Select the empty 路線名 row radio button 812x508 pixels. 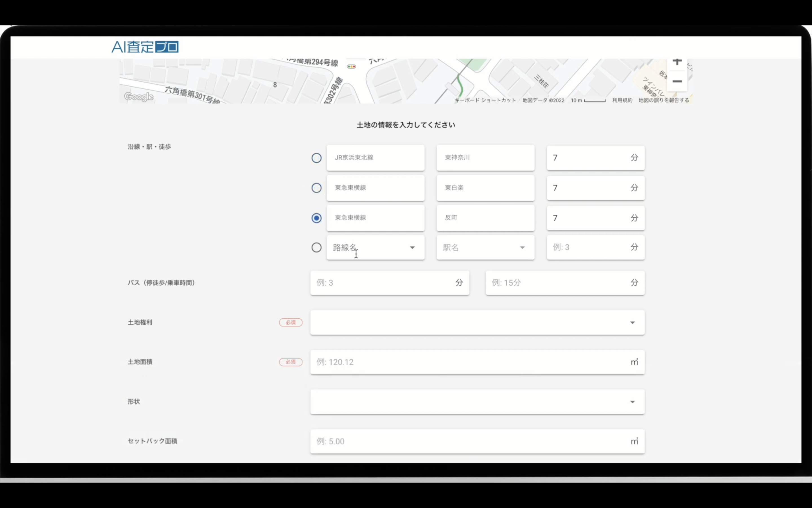pyautogui.click(x=316, y=248)
